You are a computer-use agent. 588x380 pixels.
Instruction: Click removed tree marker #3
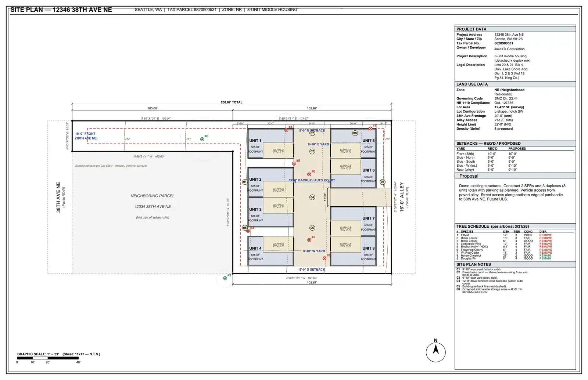[x=248, y=231]
